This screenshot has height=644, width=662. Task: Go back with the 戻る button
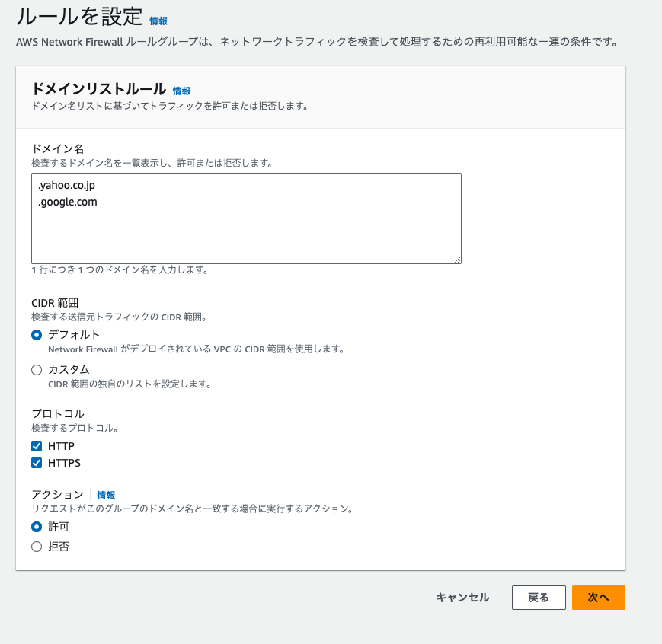[x=539, y=598]
